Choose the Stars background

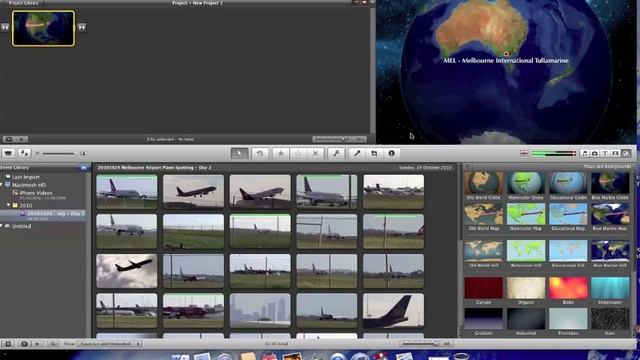(x=610, y=319)
